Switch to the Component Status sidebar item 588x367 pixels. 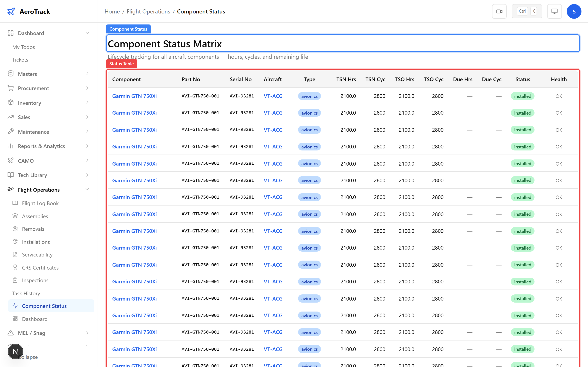pyautogui.click(x=44, y=306)
